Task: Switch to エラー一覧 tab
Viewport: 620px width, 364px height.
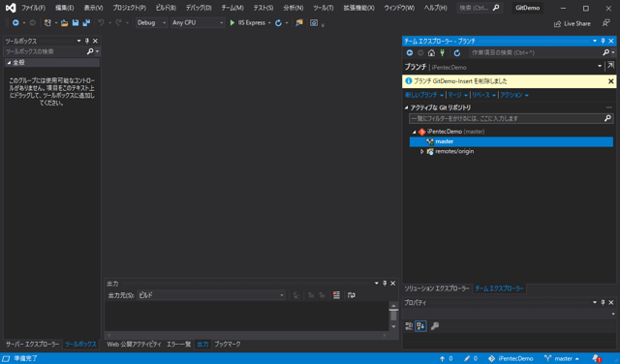Action: tap(178, 345)
